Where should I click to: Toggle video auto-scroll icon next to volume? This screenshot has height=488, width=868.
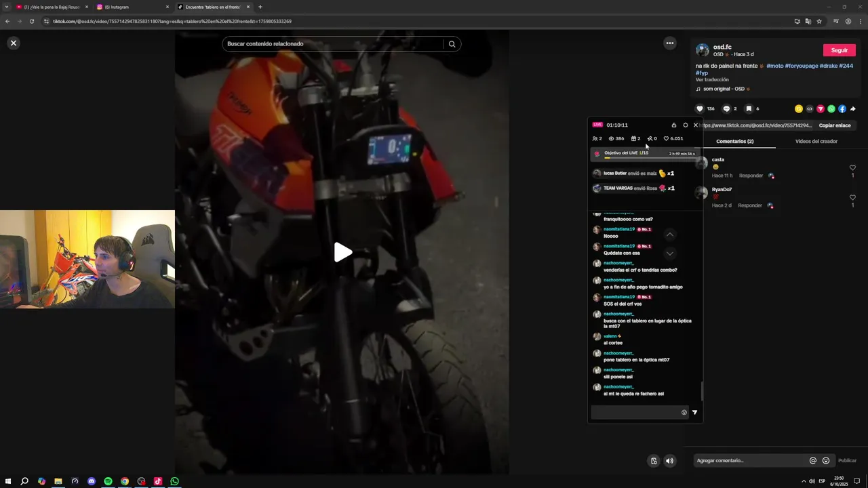654,461
